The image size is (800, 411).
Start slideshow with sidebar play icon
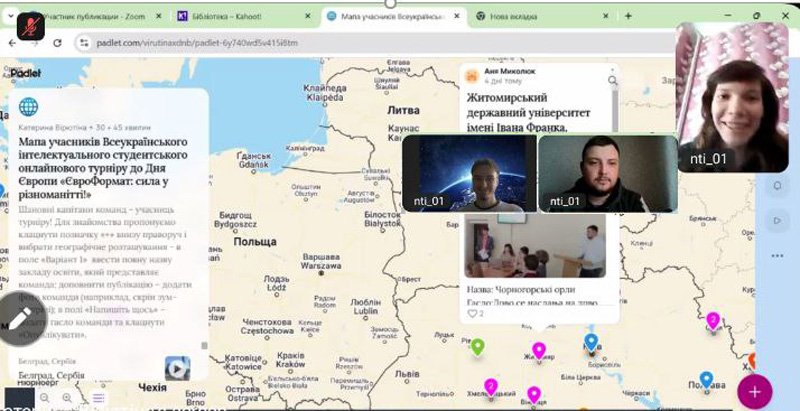click(x=778, y=221)
